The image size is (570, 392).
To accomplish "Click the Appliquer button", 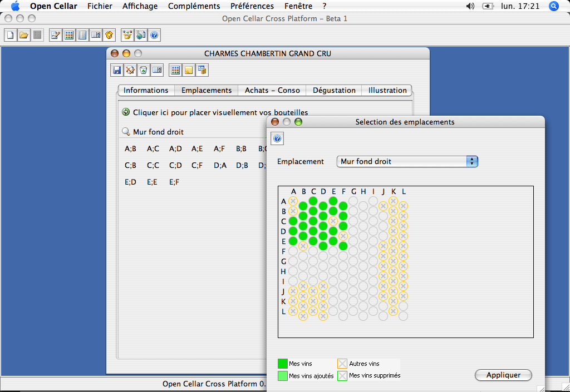I will [503, 375].
